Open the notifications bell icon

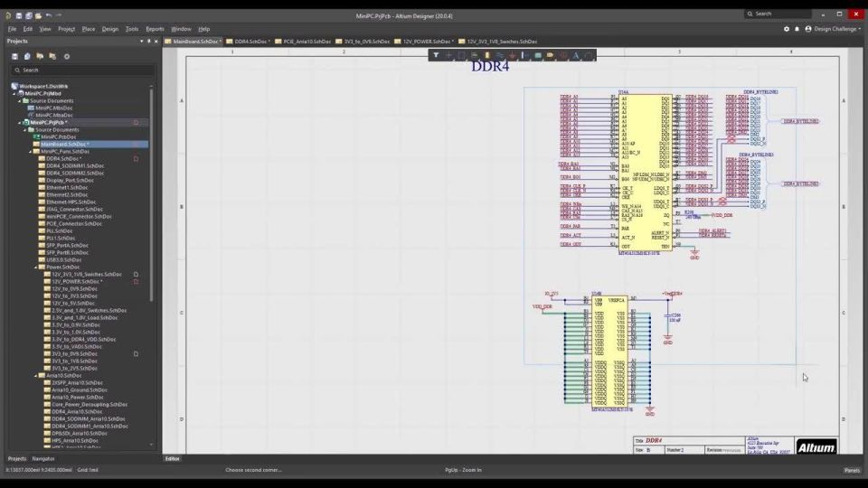[797, 29]
